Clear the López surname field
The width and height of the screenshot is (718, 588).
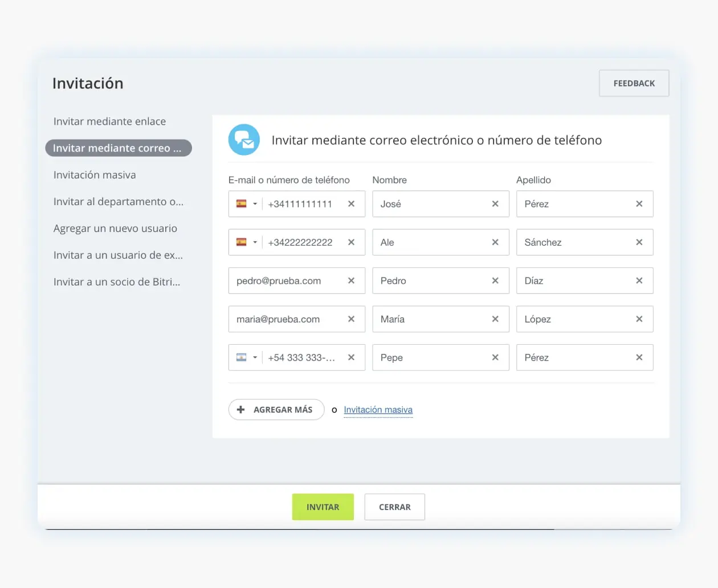639,319
